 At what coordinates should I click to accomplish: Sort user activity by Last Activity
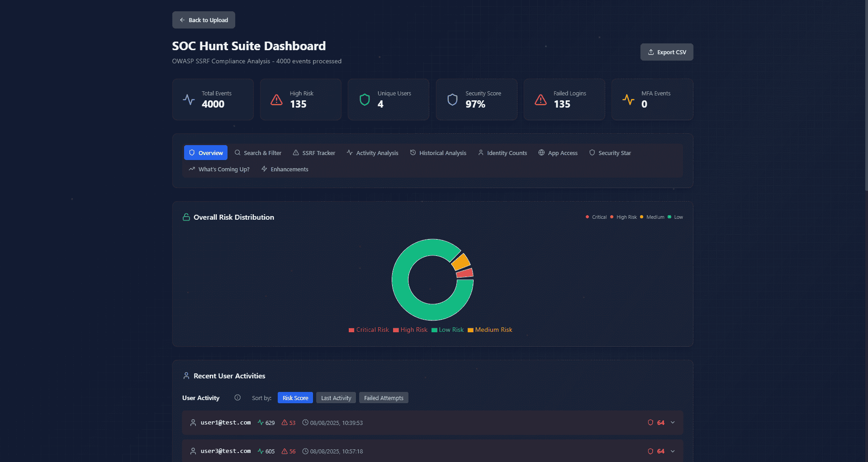(x=336, y=398)
